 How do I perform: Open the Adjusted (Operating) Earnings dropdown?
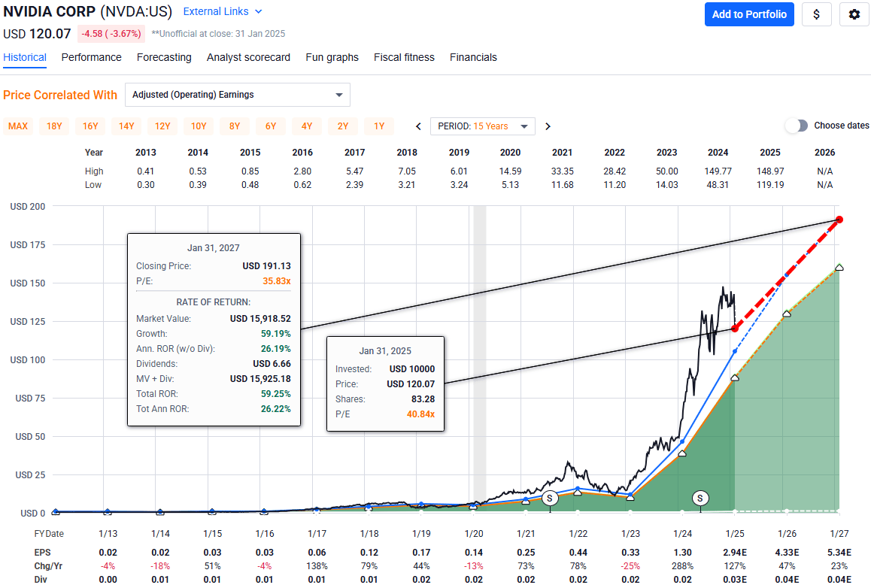pos(238,95)
